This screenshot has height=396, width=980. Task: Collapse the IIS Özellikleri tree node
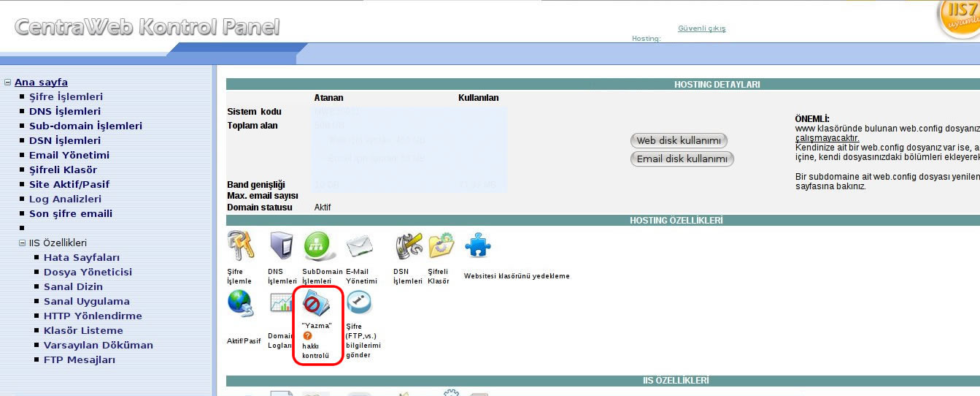22,243
